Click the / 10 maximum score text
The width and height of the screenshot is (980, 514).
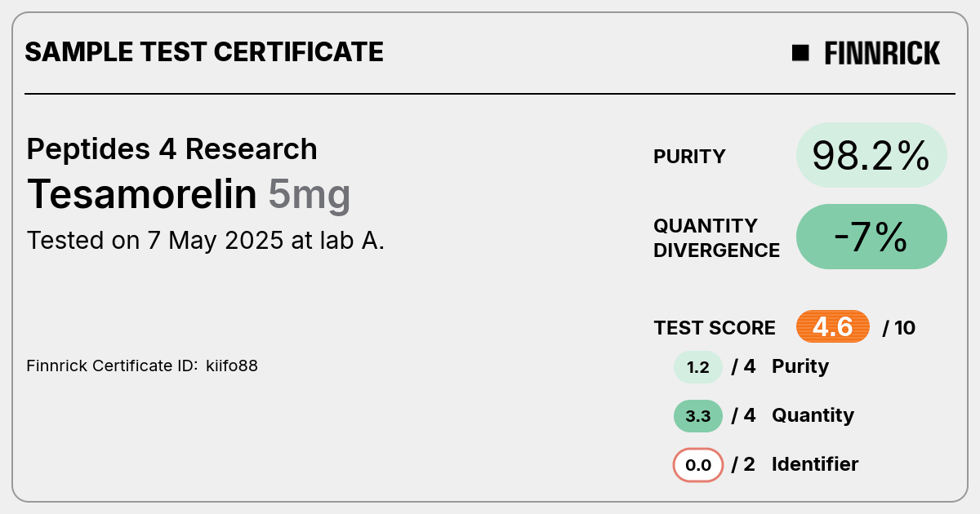click(x=899, y=328)
